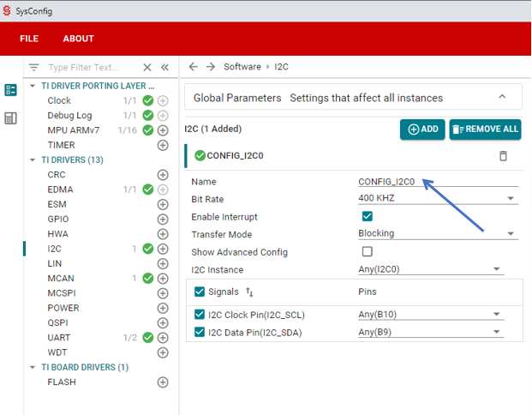Open the Transfer Mode dropdown

437,234
